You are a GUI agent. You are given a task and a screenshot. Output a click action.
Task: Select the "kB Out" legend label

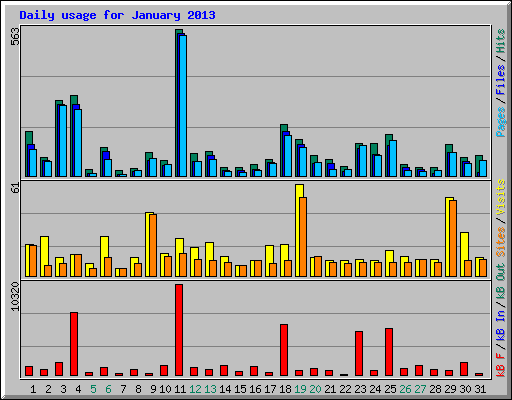pyautogui.click(x=500, y=282)
